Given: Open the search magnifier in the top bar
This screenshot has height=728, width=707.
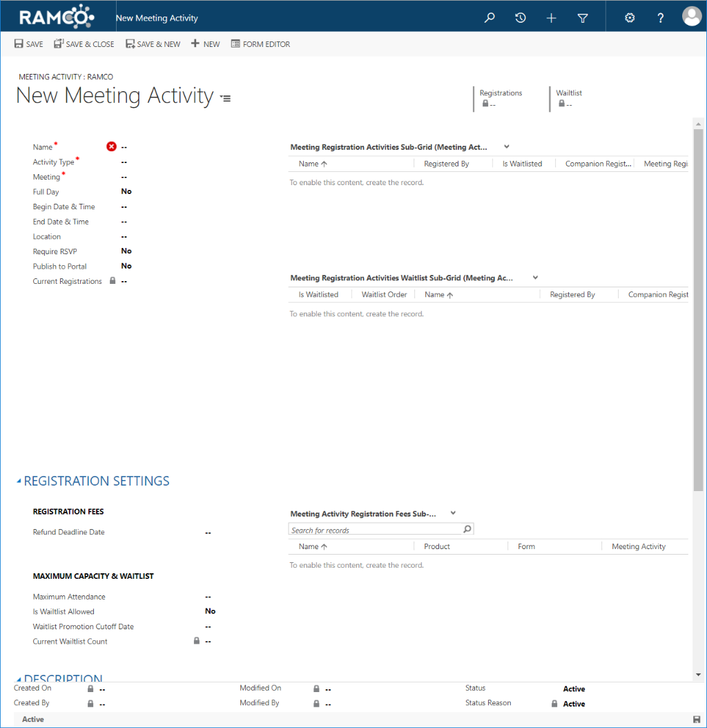Looking at the screenshot, I should pos(489,16).
